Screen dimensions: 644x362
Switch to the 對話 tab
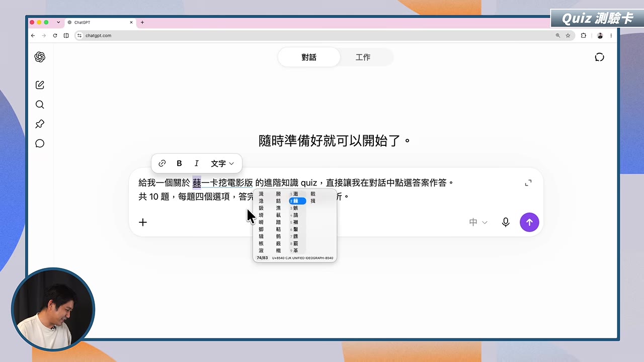(x=309, y=57)
